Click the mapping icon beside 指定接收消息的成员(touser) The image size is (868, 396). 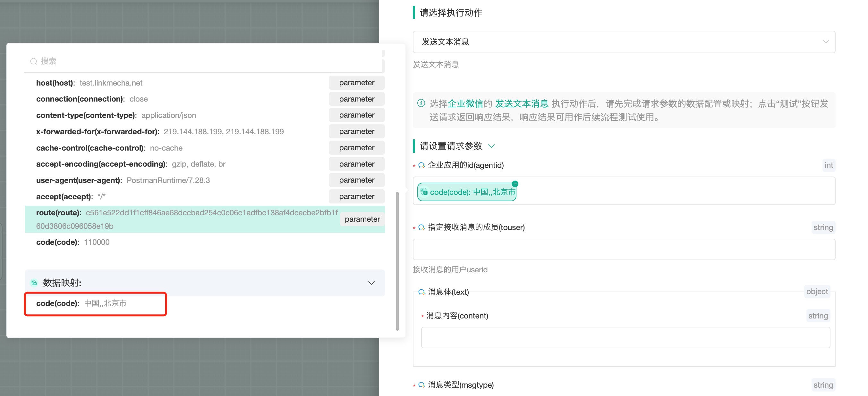(x=421, y=227)
